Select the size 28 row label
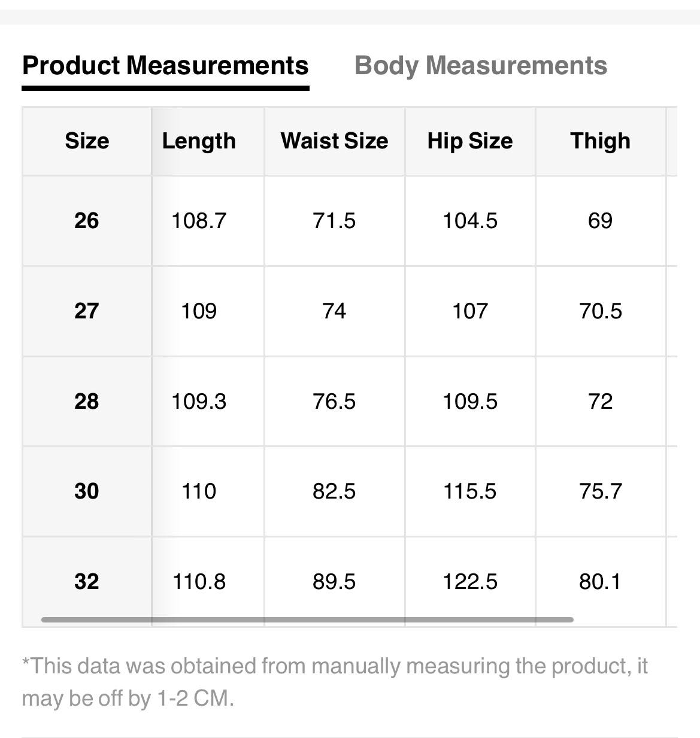The image size is (700, 738). point(87,401)
